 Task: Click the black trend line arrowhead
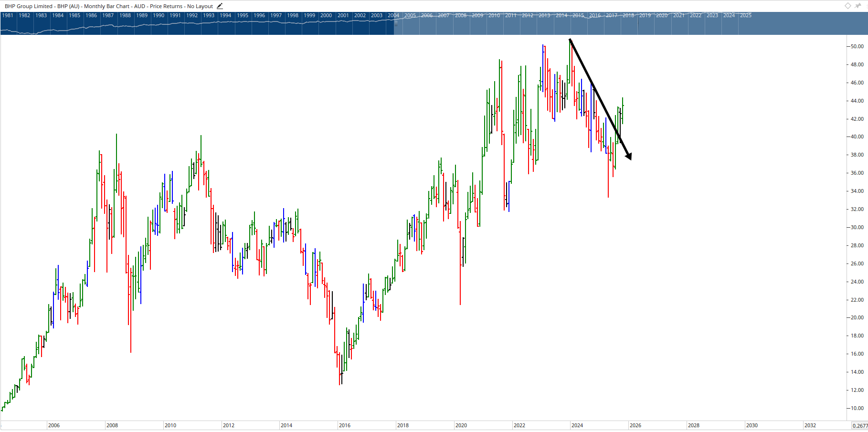tap(629, 156)
